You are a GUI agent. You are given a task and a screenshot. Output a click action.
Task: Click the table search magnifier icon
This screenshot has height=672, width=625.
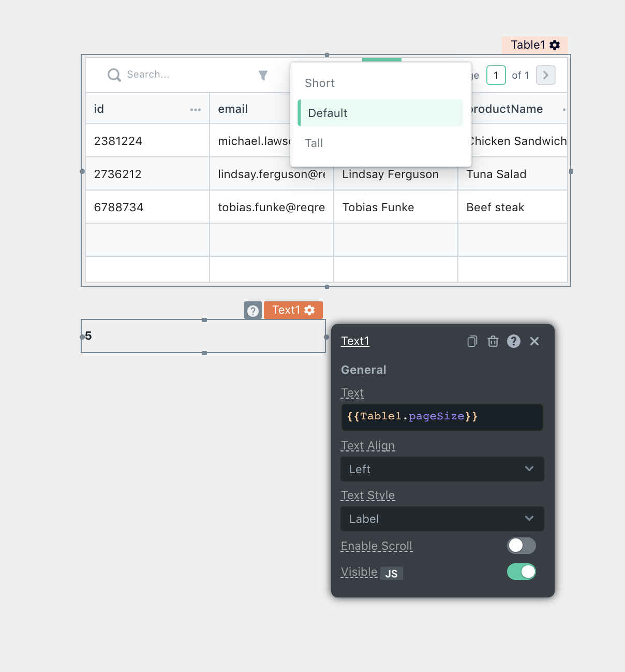click(x=114, y=75)
